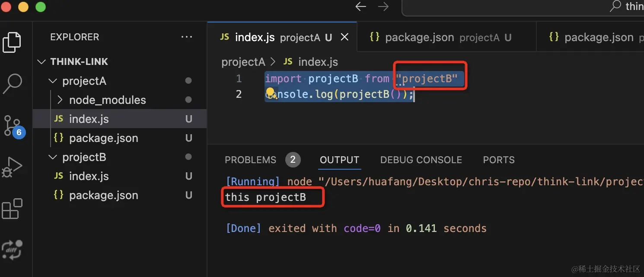Screen dimensions: 644x277
Task: Click the diff tool icon in activity bar
Action: pyautogui.click(x=12, y=250)
